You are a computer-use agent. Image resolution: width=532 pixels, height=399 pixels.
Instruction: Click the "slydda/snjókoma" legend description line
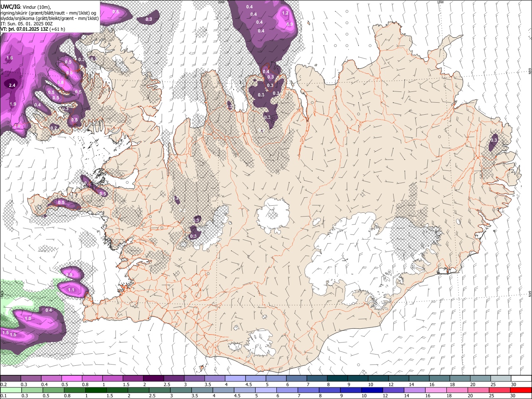point(50,18)
